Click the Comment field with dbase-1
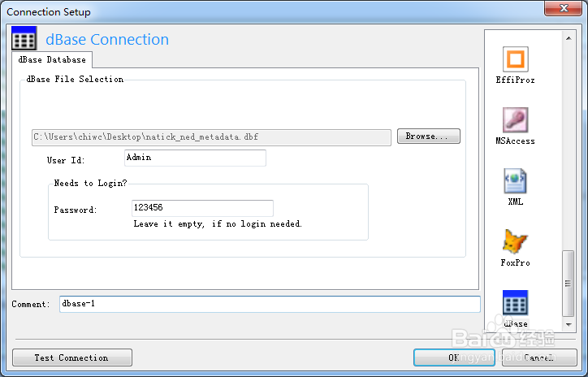This screenshot has width=588, height=377. (270, 304)
